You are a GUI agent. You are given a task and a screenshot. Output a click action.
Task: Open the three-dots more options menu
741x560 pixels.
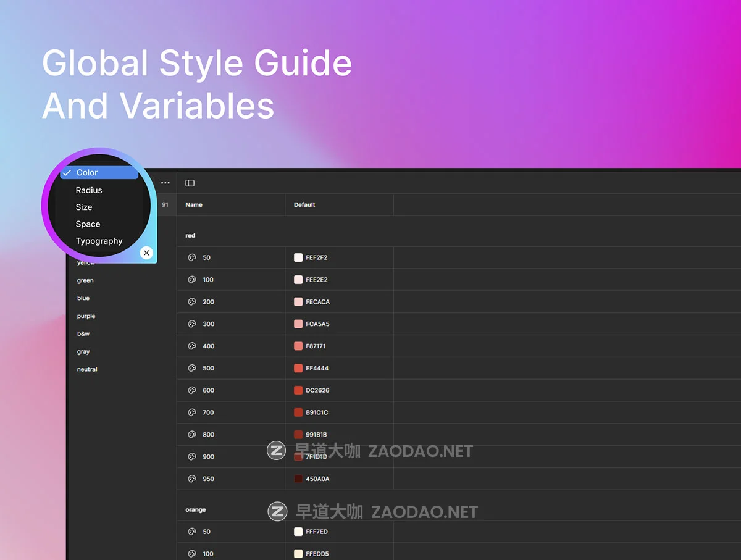[165, 183]
